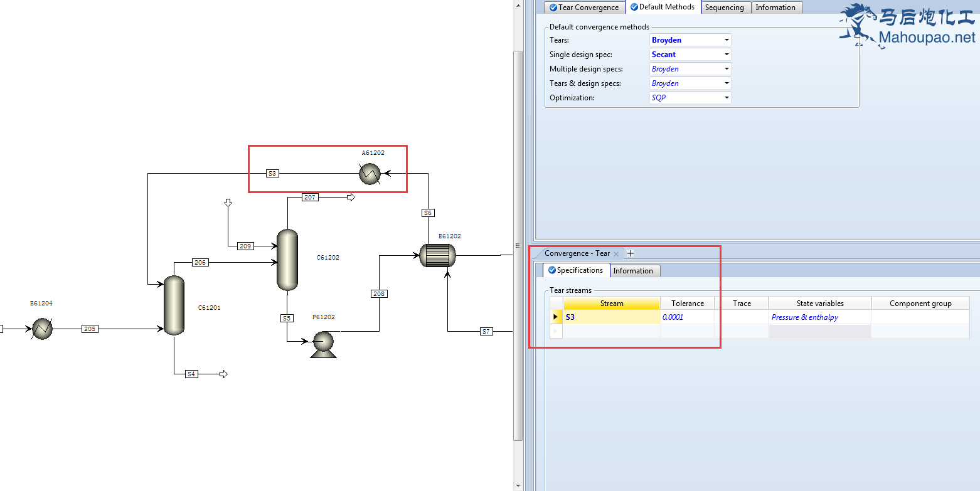Select the S3 row header arrow
980x491 pixels.
tap(556, 317)
